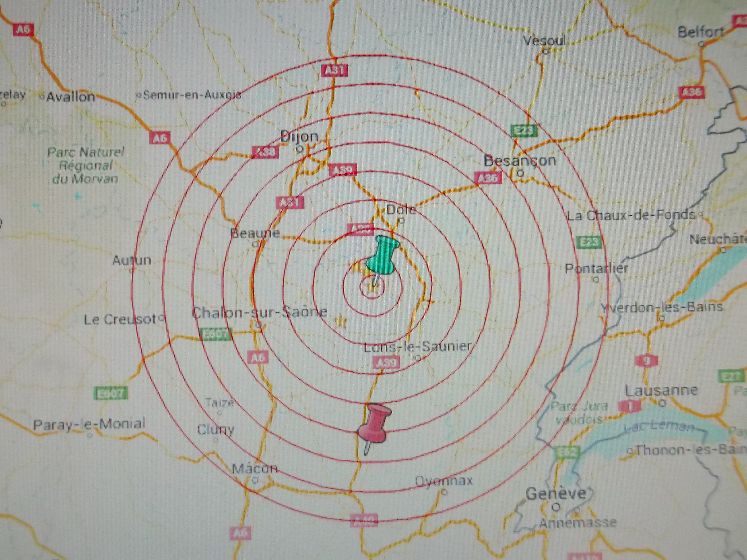Click the Oyonnax city label

444,480
